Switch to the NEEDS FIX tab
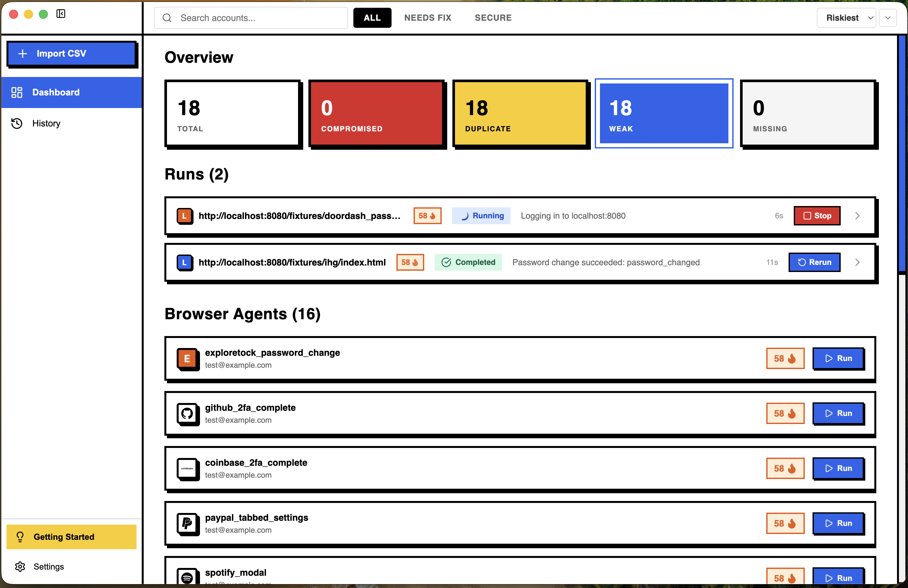 (x=428, y=17)
